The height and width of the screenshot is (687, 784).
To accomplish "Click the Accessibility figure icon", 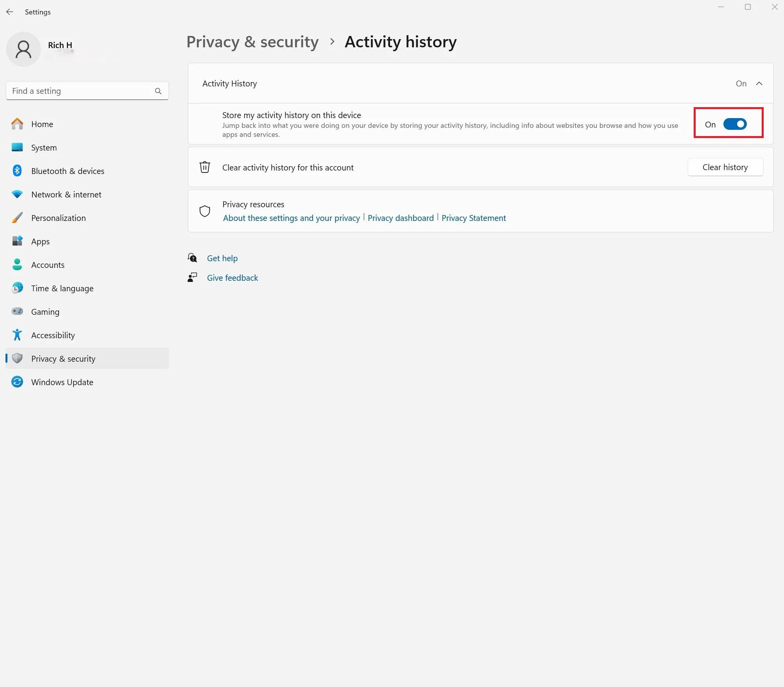I will pyautogui.click(x=17, y=335).
